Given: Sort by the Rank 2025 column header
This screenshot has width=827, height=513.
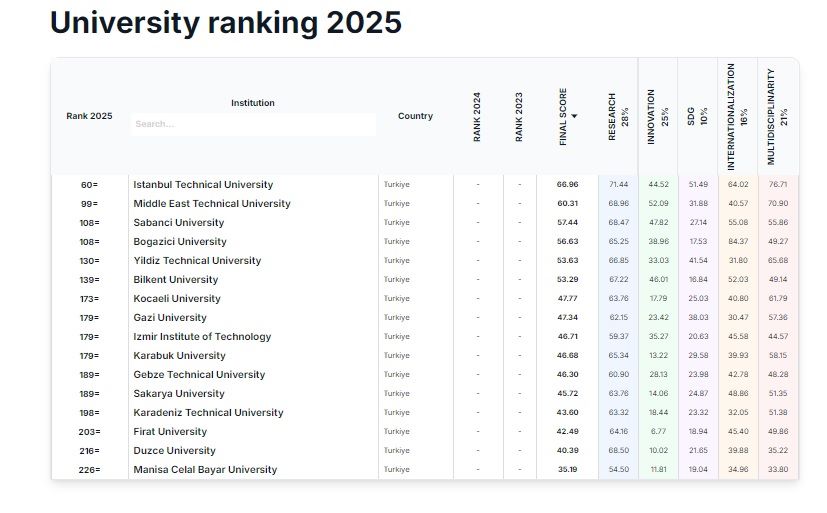Looking at the screenshot, I should click(x=89, y=116).
